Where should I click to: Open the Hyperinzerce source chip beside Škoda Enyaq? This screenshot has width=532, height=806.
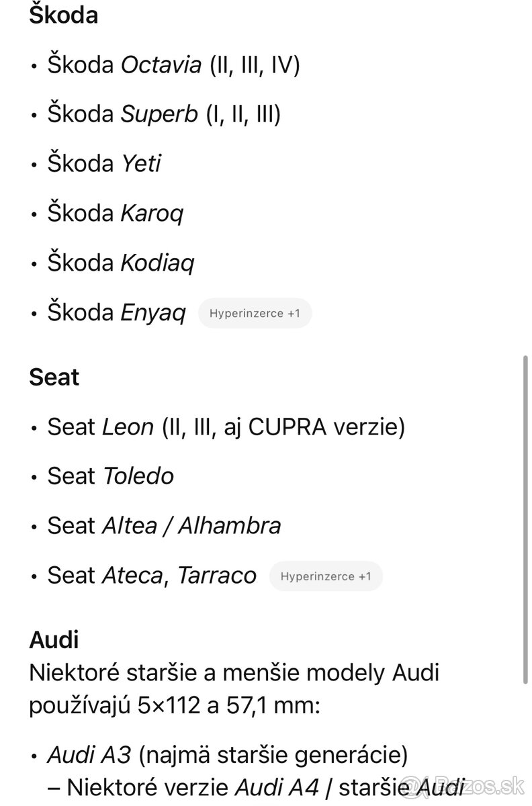click(x=255, y=313)
